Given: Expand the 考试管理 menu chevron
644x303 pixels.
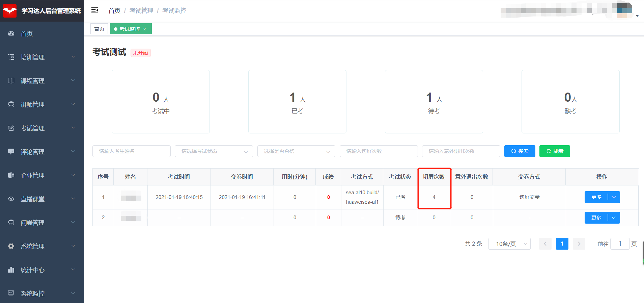Looking at the screenshot, I should (x=73, y=128).
